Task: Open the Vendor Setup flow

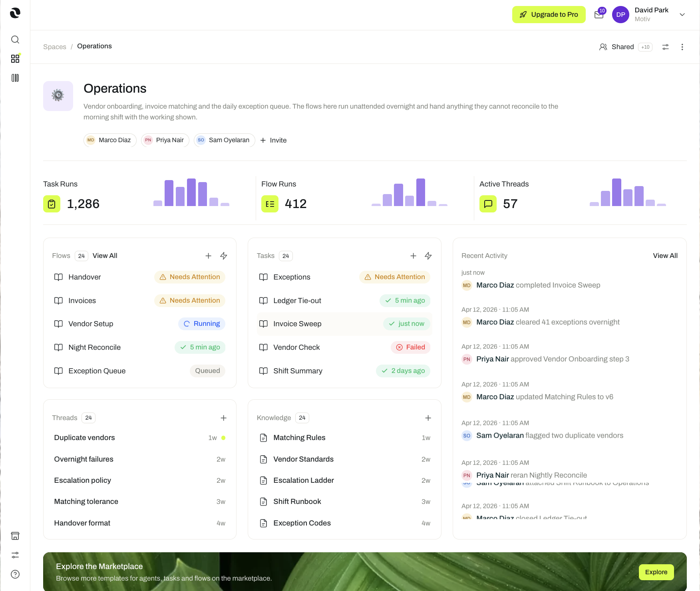Action: (x=140, y=324)
